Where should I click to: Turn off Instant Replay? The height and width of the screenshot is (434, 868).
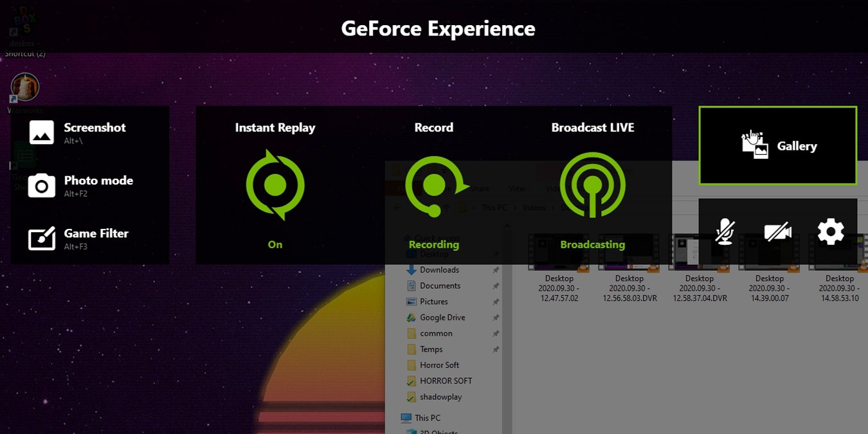point(275,244)
